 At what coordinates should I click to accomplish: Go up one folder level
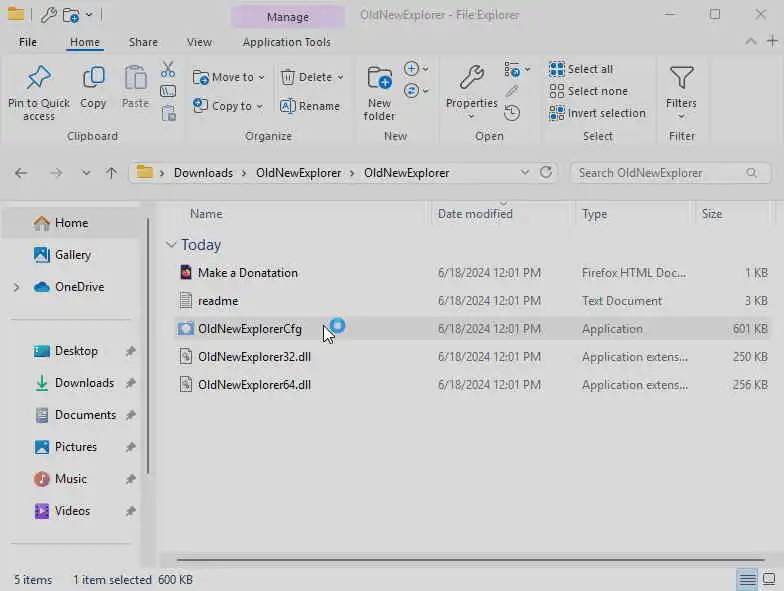(112, 173)
